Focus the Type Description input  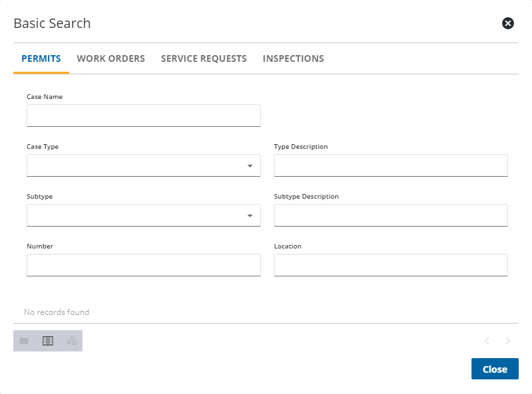point(390,165)
